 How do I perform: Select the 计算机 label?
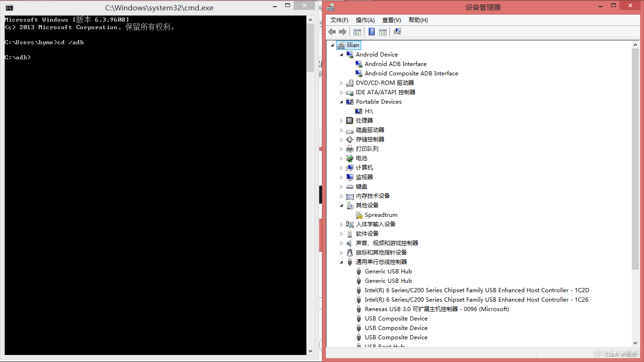point(364,168)
